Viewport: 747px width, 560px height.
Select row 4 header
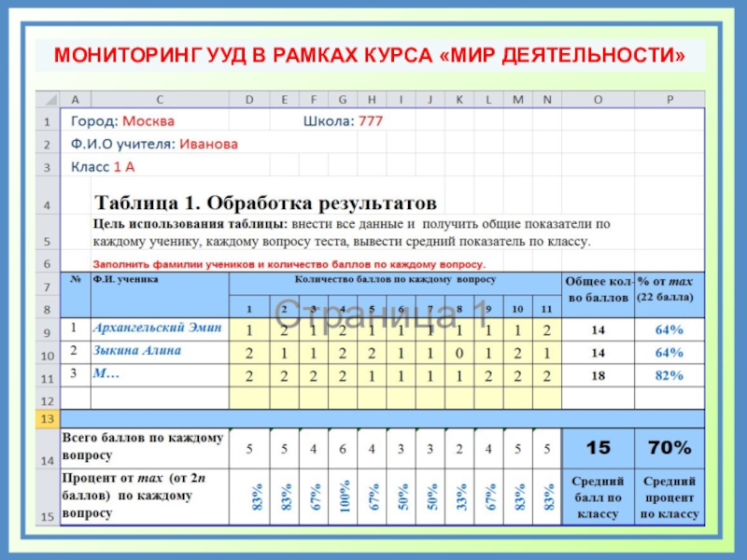point(48,196)
